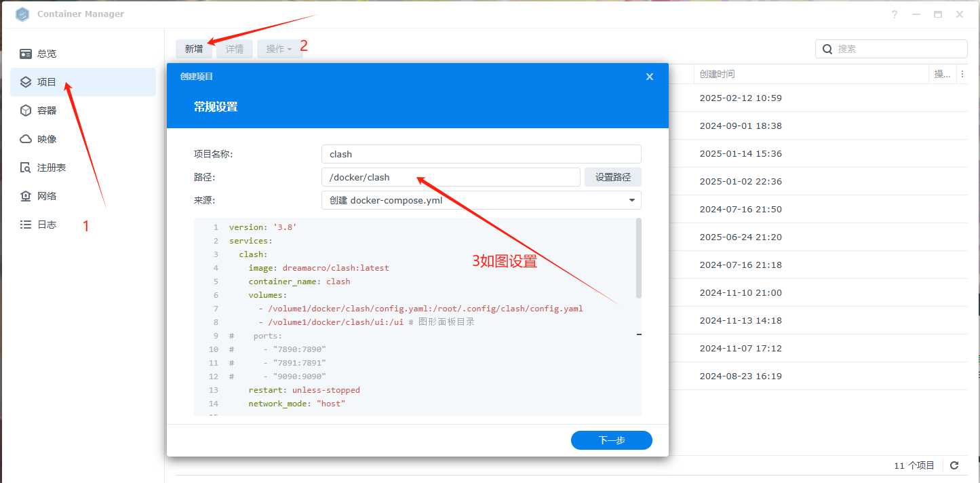Click the 注册表 registry search icon

point(26,168)
